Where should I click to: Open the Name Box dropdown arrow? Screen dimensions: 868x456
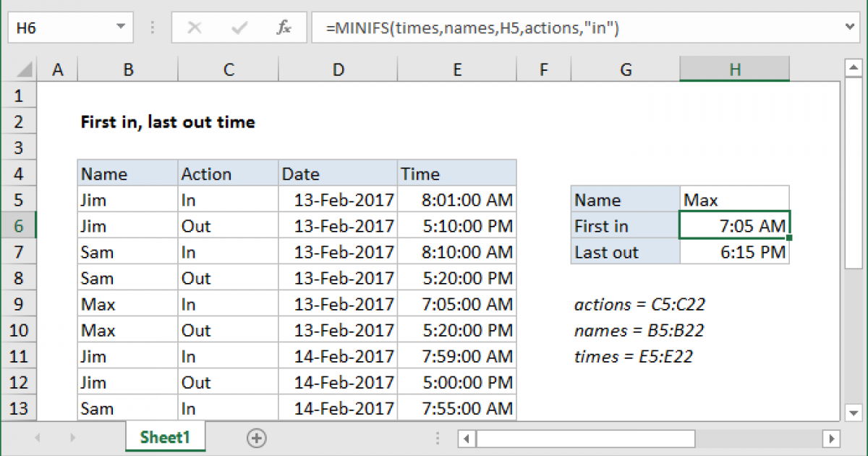(x=121, y=27)
